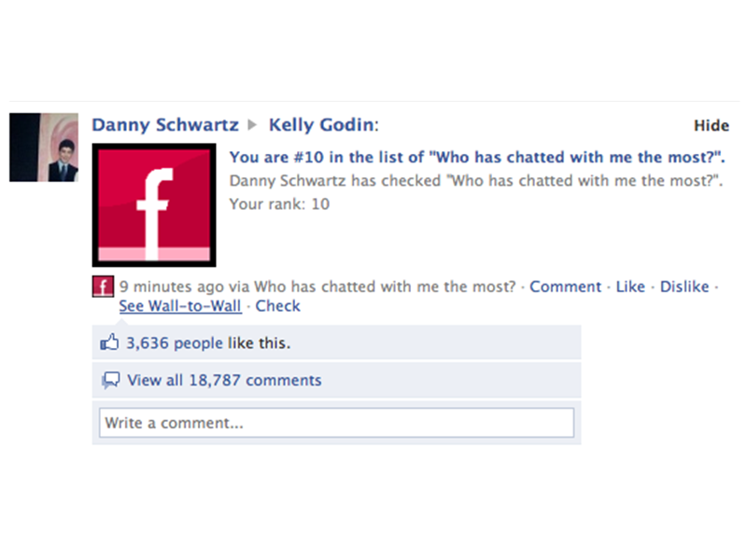
Task: Click the large red Facebook app logo
Action: (x=153, y=203)
